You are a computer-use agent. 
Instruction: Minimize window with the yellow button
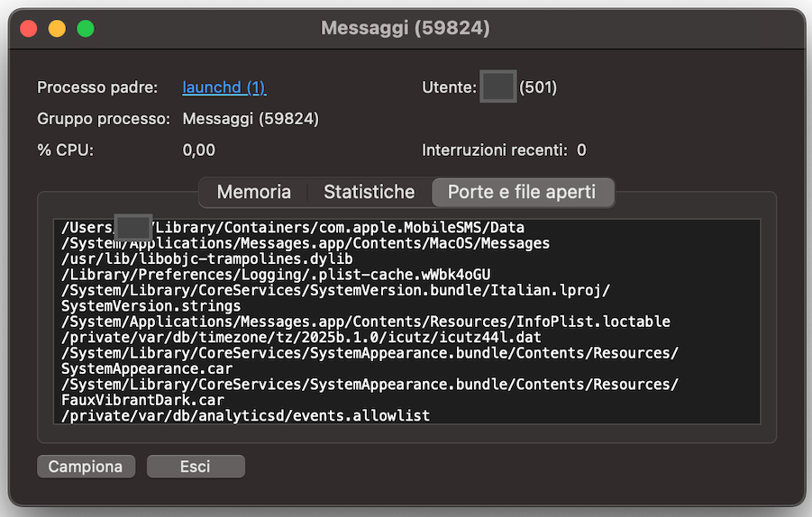[x=57, y=28]
